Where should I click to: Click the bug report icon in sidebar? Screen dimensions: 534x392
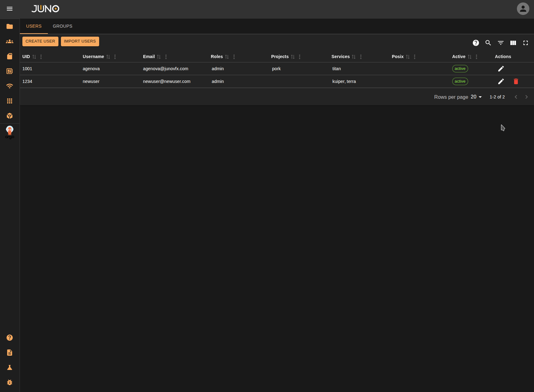[10, 382]
